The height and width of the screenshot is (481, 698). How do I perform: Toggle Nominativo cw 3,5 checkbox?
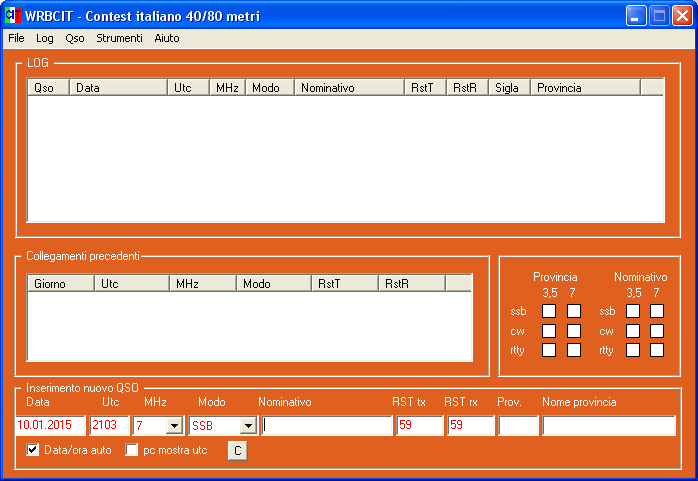point(633,331)
